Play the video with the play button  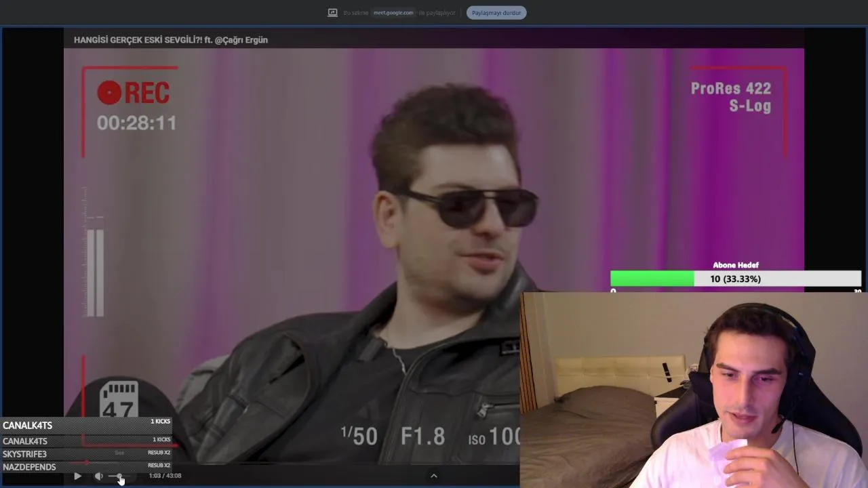(x=77, y=476)
